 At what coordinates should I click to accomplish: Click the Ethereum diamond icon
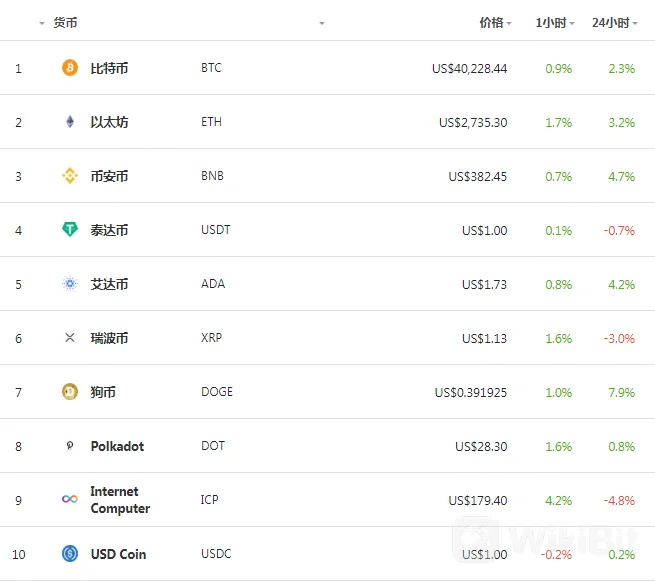(70, 122)
